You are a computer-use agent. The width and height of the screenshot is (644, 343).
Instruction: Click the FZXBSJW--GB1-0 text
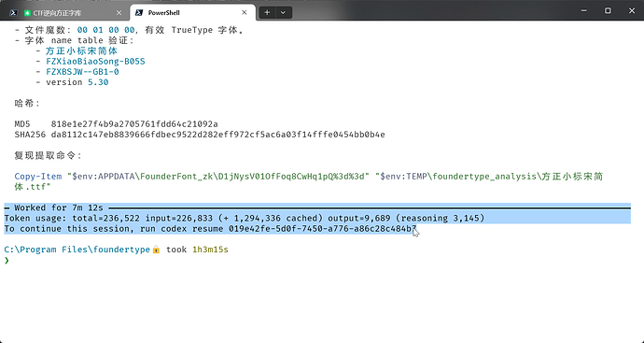click(82, 72)
